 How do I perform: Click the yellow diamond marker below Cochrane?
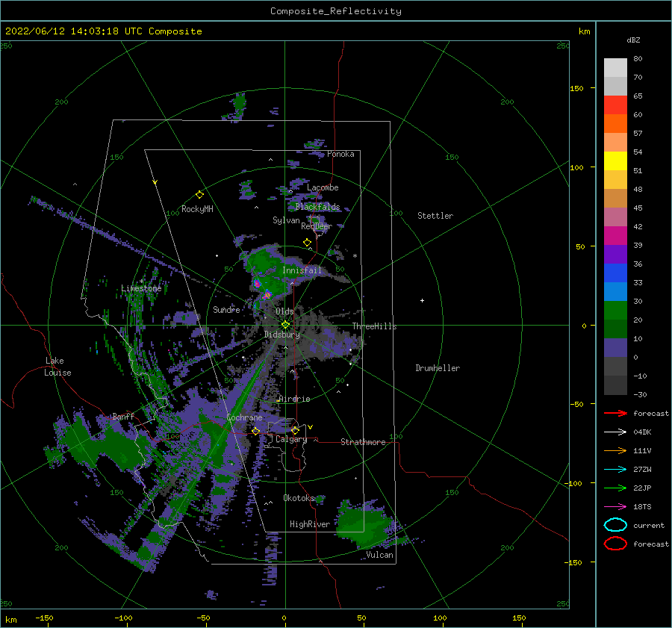point(255,432)
